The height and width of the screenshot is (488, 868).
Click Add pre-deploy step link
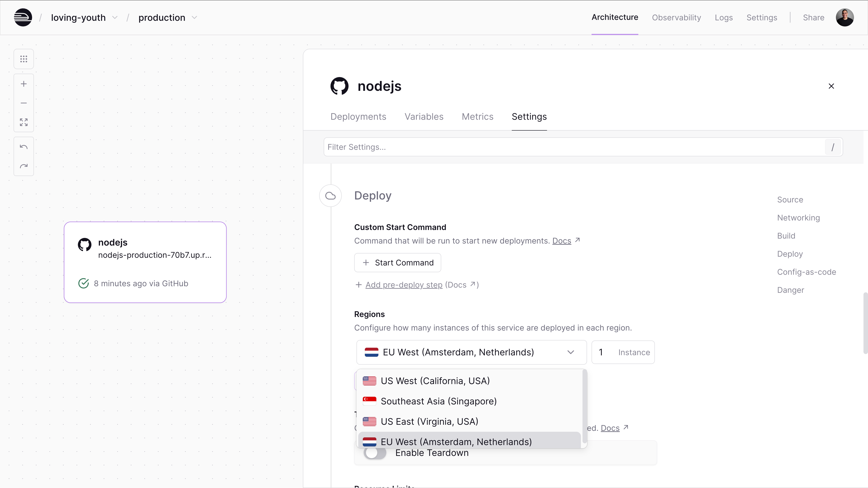click(404, 285)
